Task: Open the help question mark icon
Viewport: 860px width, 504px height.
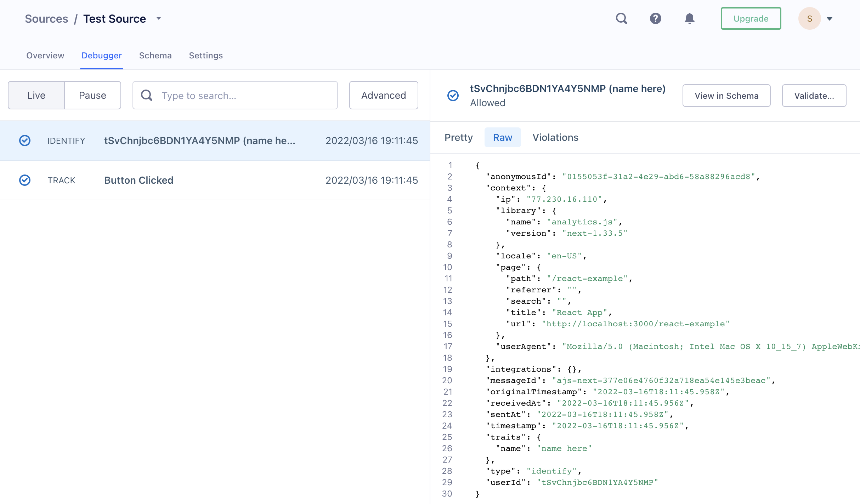Action: 655,18
